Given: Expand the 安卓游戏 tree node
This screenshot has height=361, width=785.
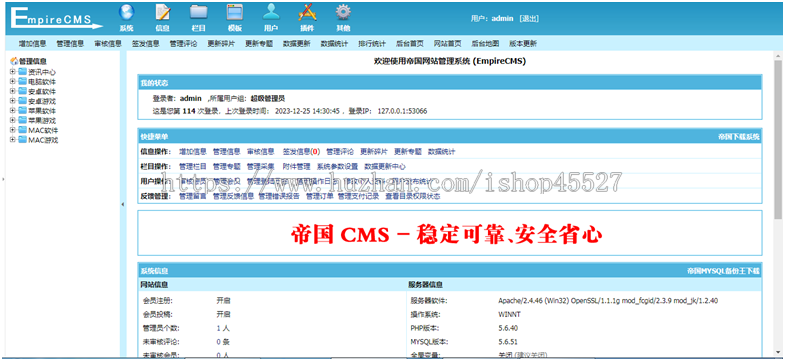Looking at the screenshot, I should click(x=13, y=101).
